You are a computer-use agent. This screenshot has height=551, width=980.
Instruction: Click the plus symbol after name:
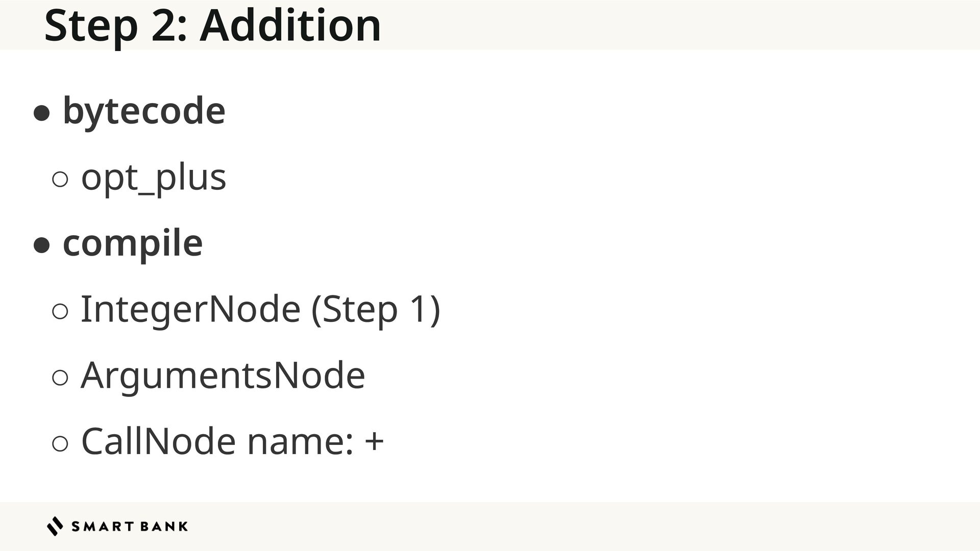pos(374,441)
